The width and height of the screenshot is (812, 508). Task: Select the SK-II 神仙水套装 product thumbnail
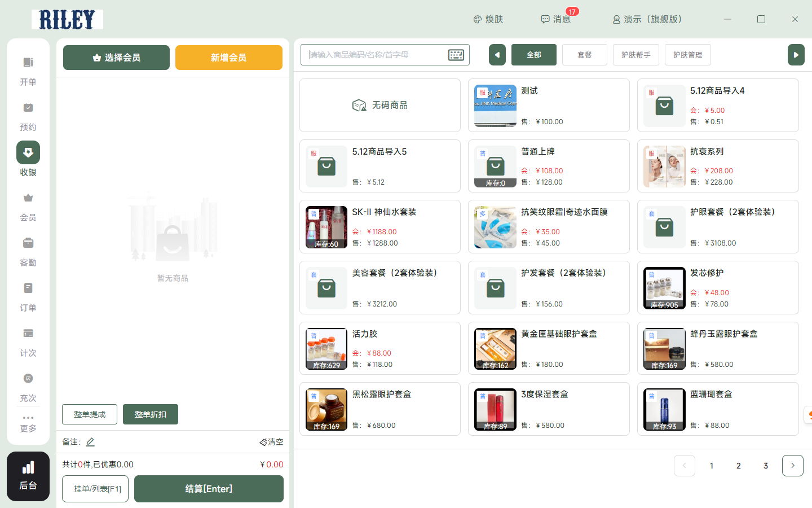[x=326, y=227]
